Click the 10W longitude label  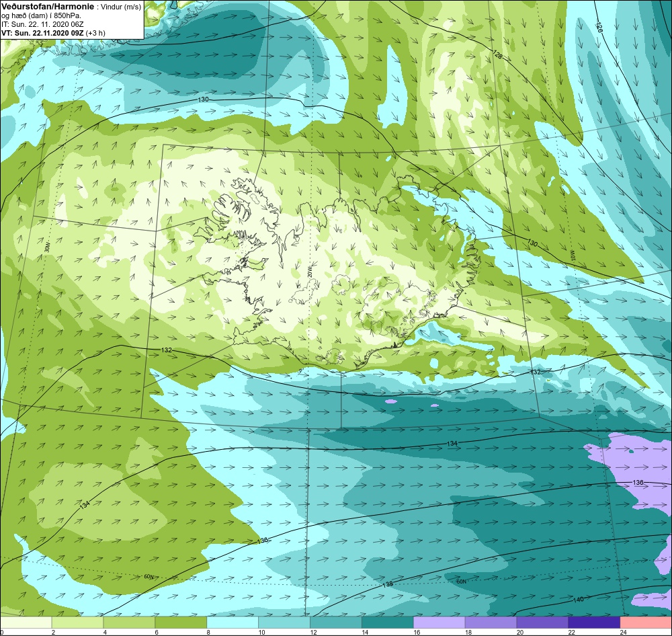[x=571, y=255]
